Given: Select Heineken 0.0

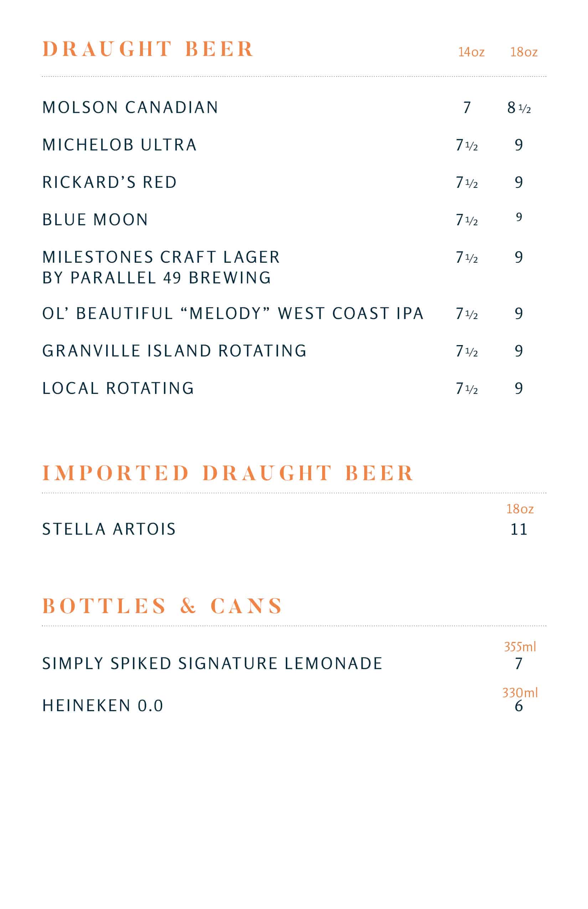Looking at the screenshot, I should pyautogui.click(x=103, y=705).
